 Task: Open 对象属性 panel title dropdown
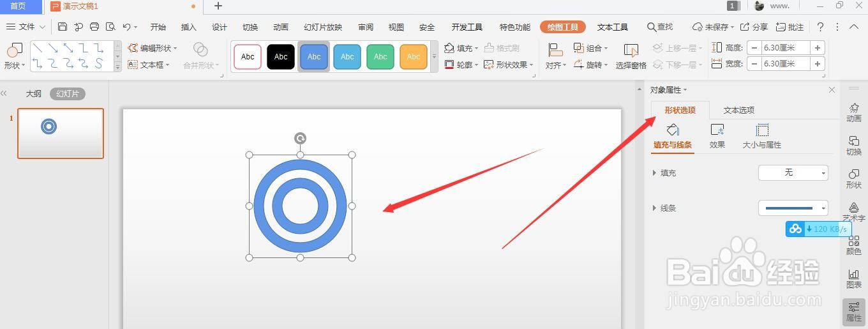(669, 89)
